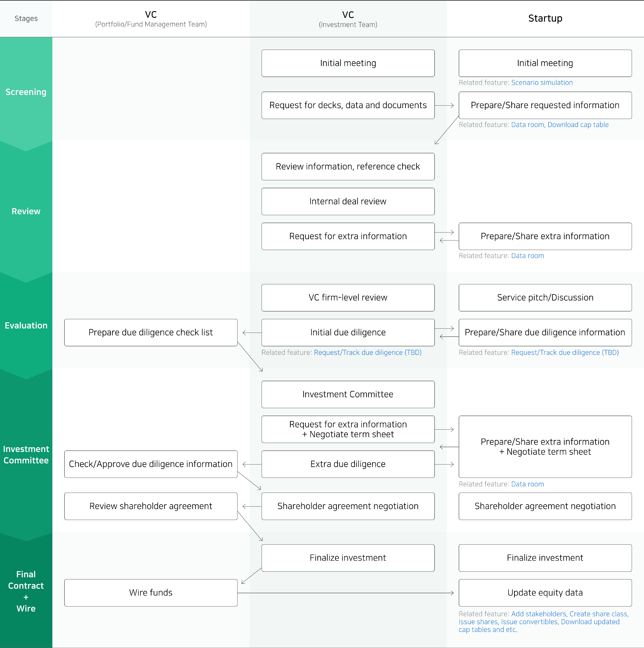Click the Request for decks, data and documents box

[x=348, y=105]
